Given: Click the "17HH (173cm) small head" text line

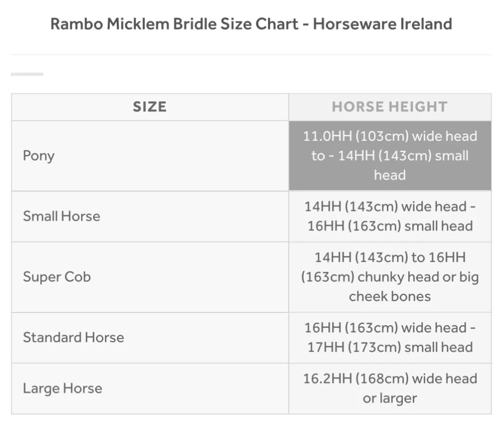Looking at the screenshot, I should [x=389, y=347].
